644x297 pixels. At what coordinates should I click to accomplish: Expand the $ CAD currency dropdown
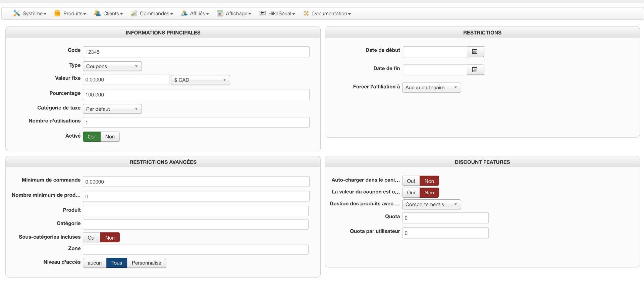[200, 80]
